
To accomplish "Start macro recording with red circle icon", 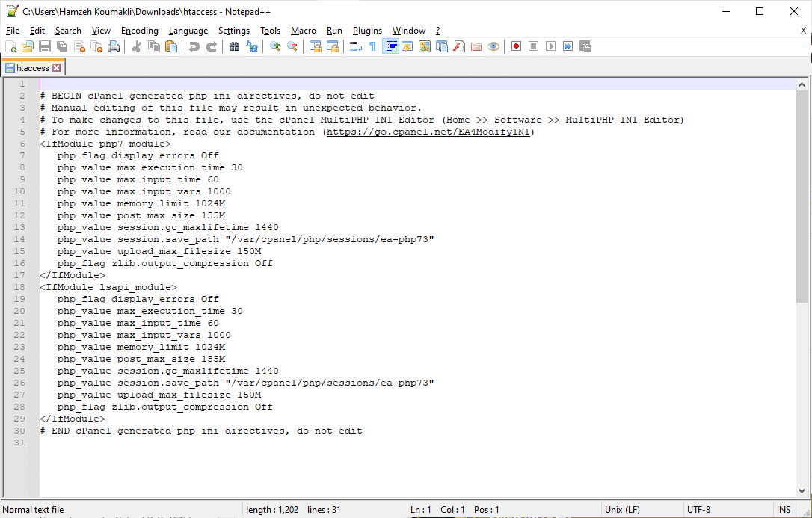I will (516, 47).
